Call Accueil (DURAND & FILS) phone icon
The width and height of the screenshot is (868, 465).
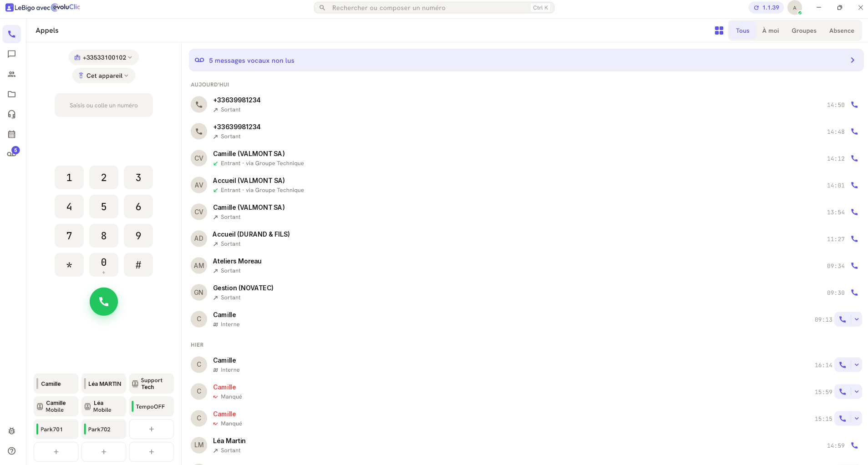[x=854, y=239]
